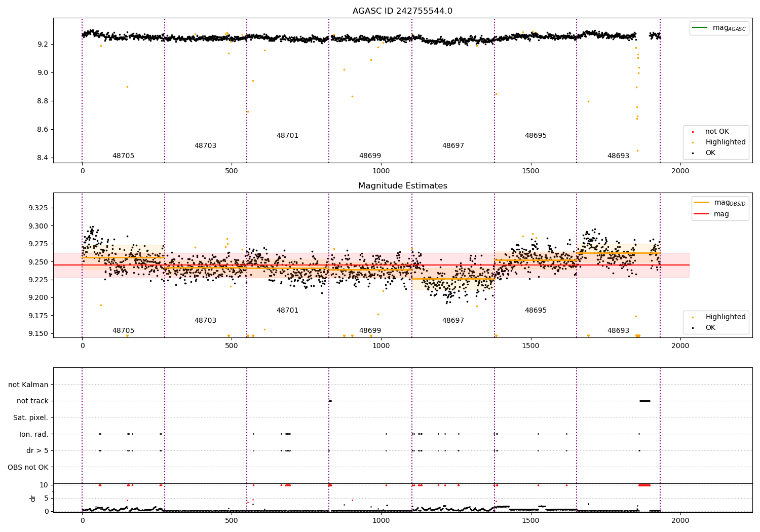The width and height of the screenshot is (760, 532).
Task: Click obsid label 48693 in Magnitude Estimates plot
Action: [618, 331]
